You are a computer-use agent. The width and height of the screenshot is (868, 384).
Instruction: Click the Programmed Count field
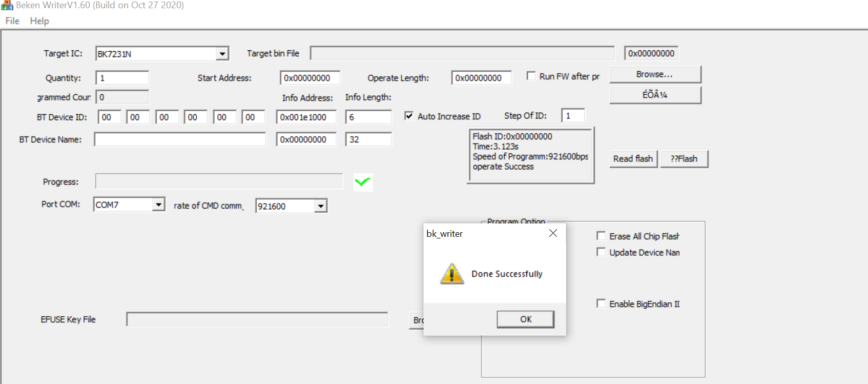pyautogui.click(x=122, y=97)
